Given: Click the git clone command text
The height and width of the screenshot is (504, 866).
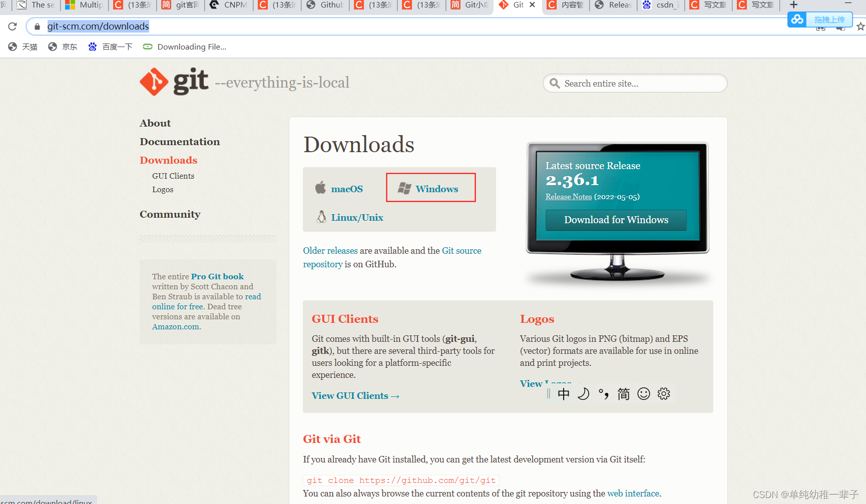Looking at the screenshot, I should (401, 480).
